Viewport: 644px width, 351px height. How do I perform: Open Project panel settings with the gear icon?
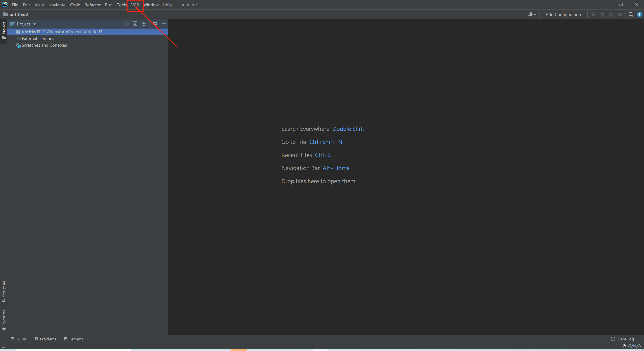pos(155,24)
